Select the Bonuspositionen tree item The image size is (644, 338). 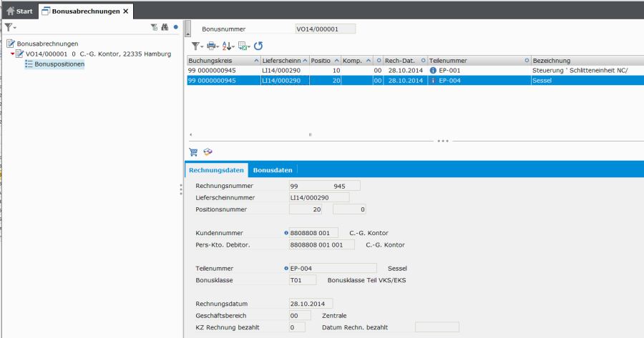tap(59, 64)
